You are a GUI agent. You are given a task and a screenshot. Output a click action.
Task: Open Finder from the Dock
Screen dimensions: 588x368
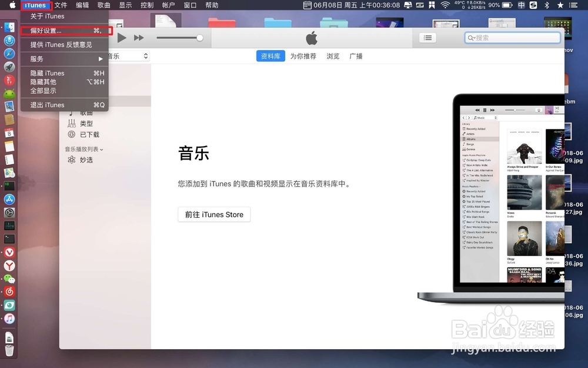9,28
